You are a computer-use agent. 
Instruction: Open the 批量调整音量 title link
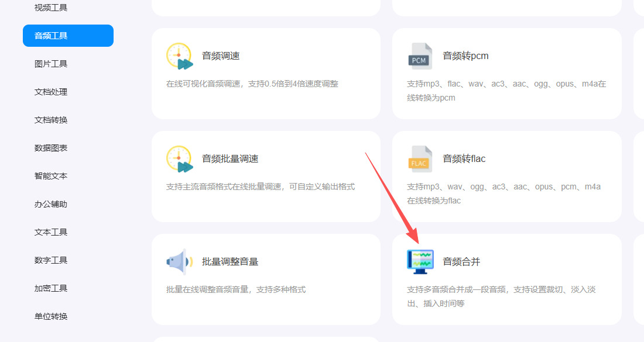[x=230, y=262]
